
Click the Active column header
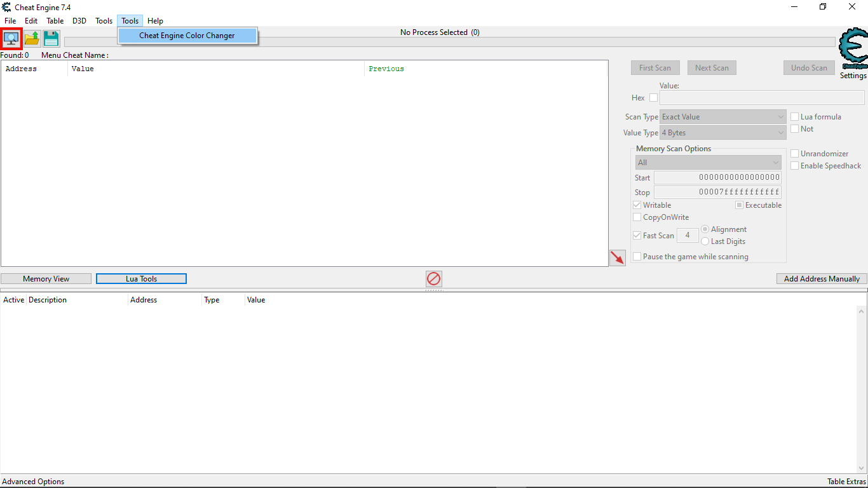[13, 300]
